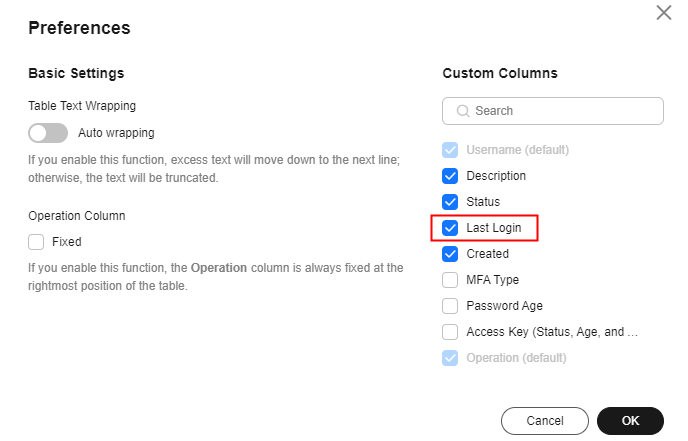Enable the Password Age column checkbox
688x441 pixels.
pyautogui.click(x=450, y=306)
